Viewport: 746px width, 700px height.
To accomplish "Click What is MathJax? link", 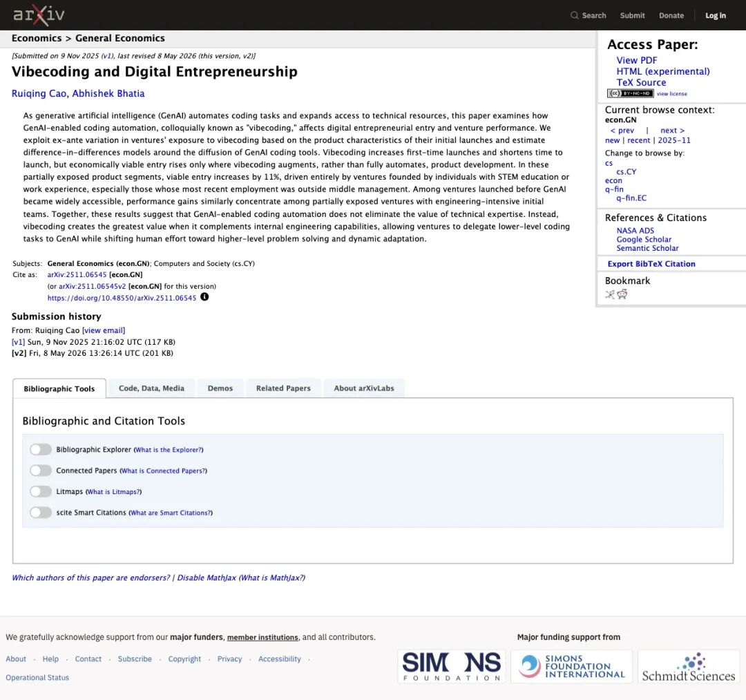I will (x=272, y=578).
